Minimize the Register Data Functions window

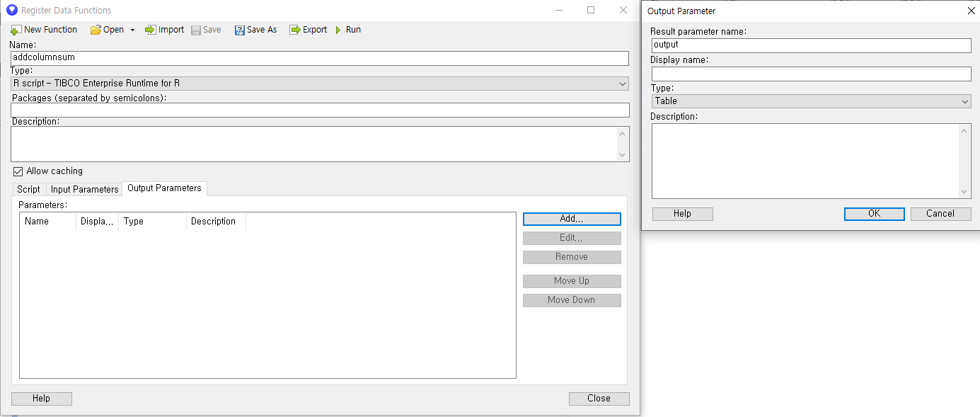(559, 10)
